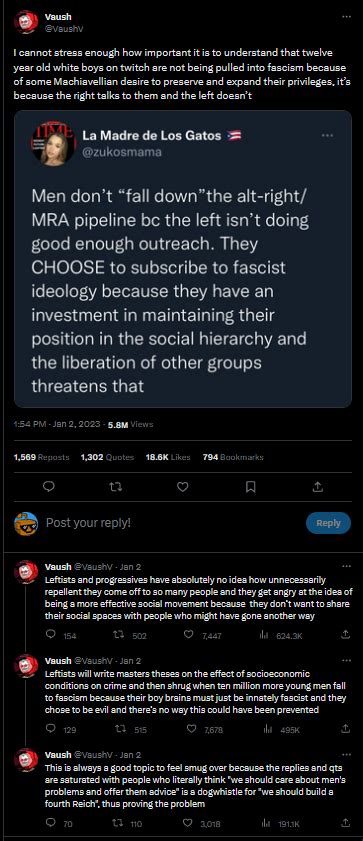This screenshot has width=363, height=841.
Task: Click the blue Reply button
Action: tap(328, 523)
